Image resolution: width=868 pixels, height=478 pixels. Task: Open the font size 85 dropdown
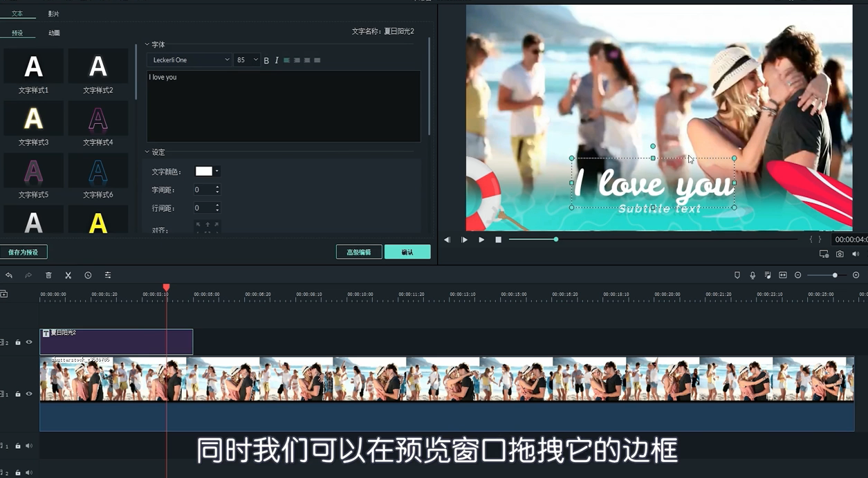(247, 60)
